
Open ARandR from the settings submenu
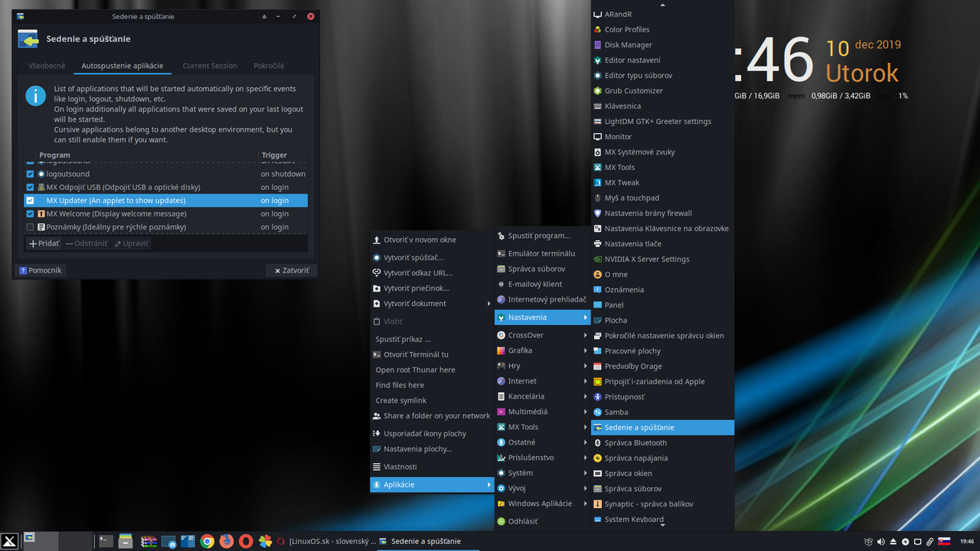[662, 14]
